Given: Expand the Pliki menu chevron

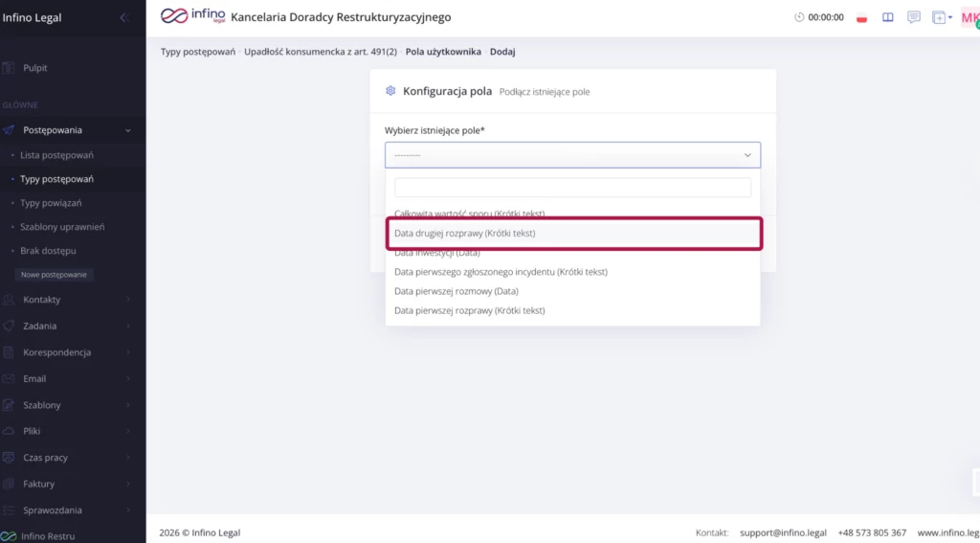Looking at the screenshot, I should 128,431.
